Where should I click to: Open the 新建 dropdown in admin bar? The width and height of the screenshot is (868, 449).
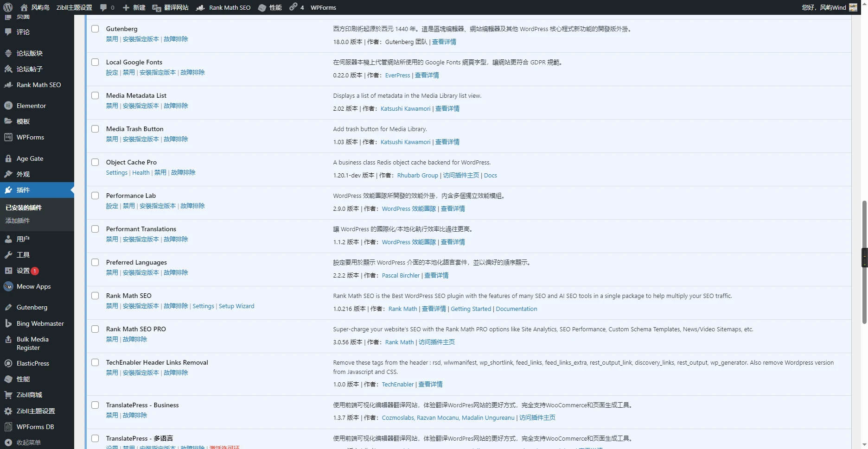pos(134,7)
